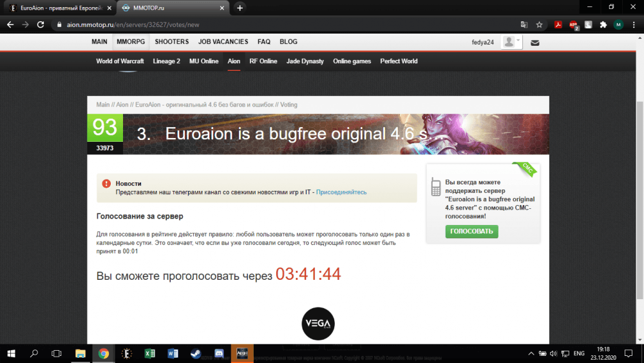
Task: Open the SHOOTERS menu item
Action: 172,42
